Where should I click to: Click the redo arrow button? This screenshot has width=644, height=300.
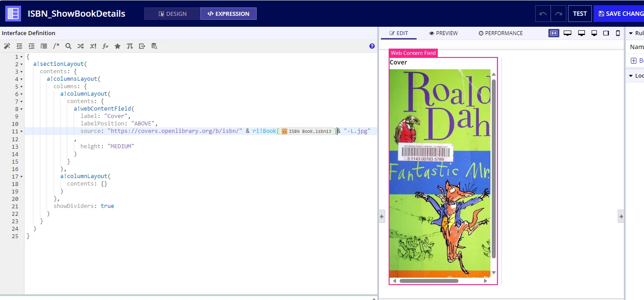click(558, 14)
